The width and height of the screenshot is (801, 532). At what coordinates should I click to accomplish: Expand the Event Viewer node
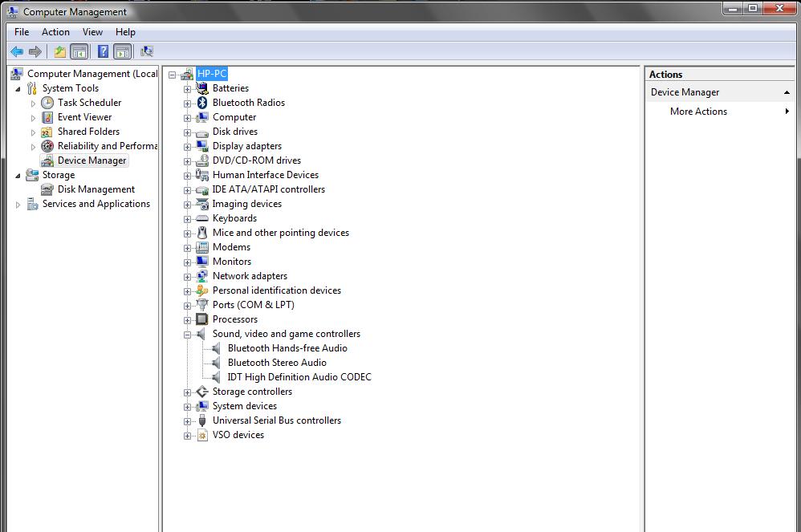(33, 118)
